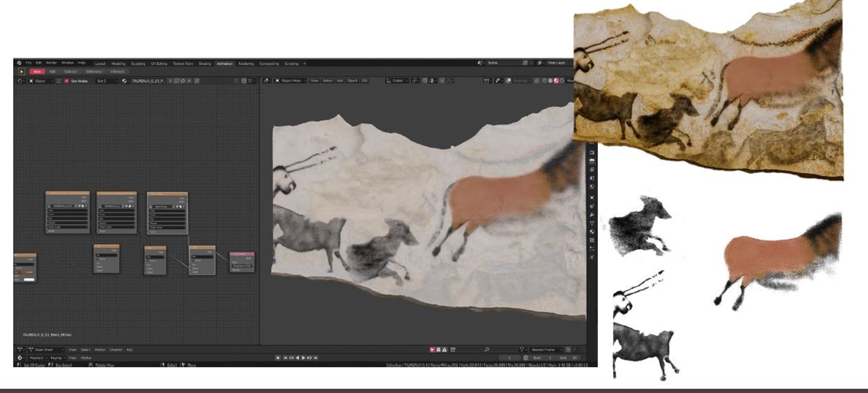Viewport: 868px width, 393px height.
Task: Toggle Only Show Selected arrow icon
Action: pos(432,350)
